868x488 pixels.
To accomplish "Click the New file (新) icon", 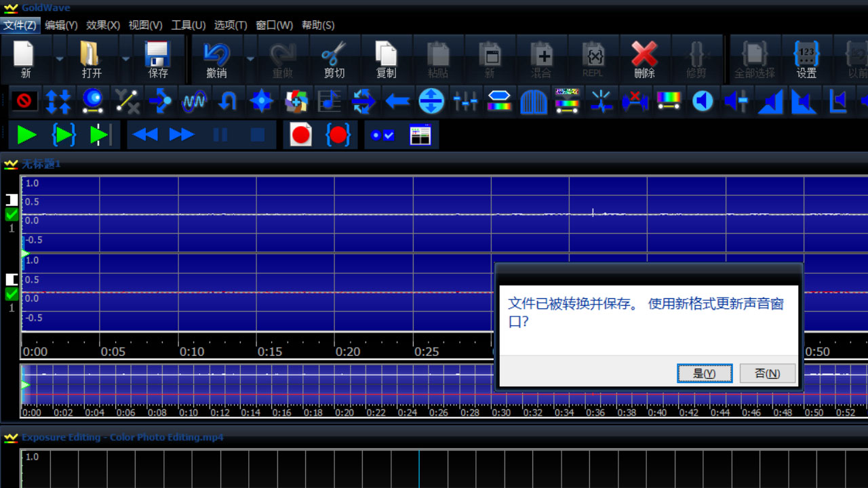I will [25, 58].
